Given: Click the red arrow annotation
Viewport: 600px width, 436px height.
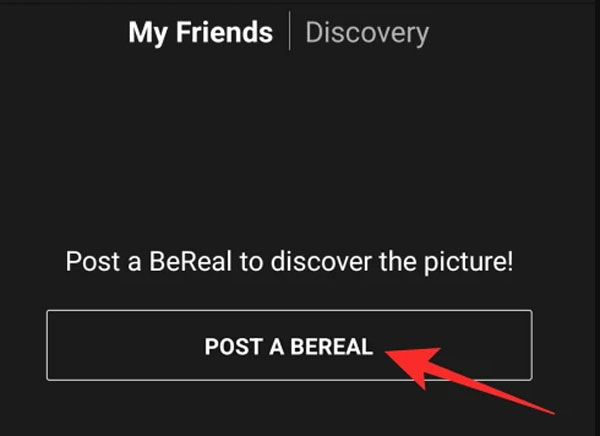Looking at the screenshot, I should pos(469,379).
